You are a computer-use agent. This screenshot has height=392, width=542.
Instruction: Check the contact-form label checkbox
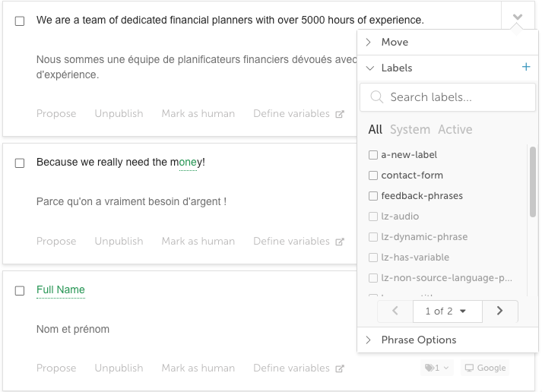point(373,175)
